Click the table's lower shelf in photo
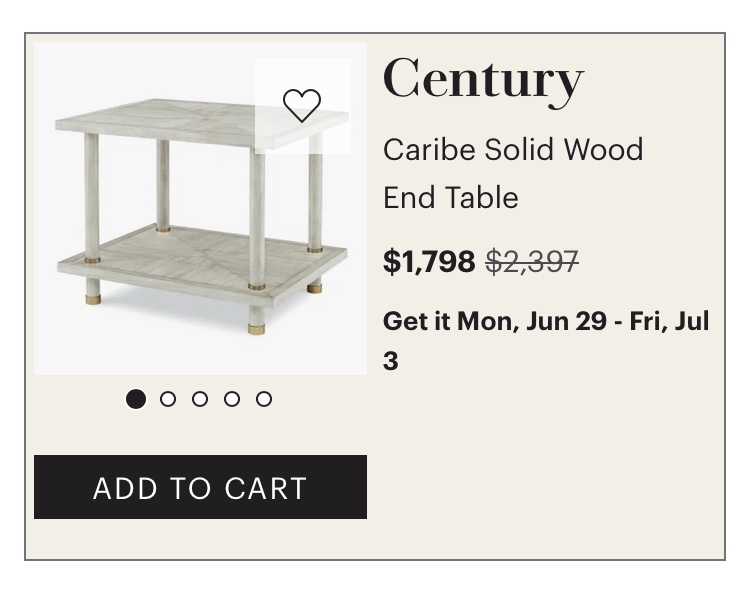Image resolution: width=750 pixels, height=603 pixels. click(x=201, y=261)
